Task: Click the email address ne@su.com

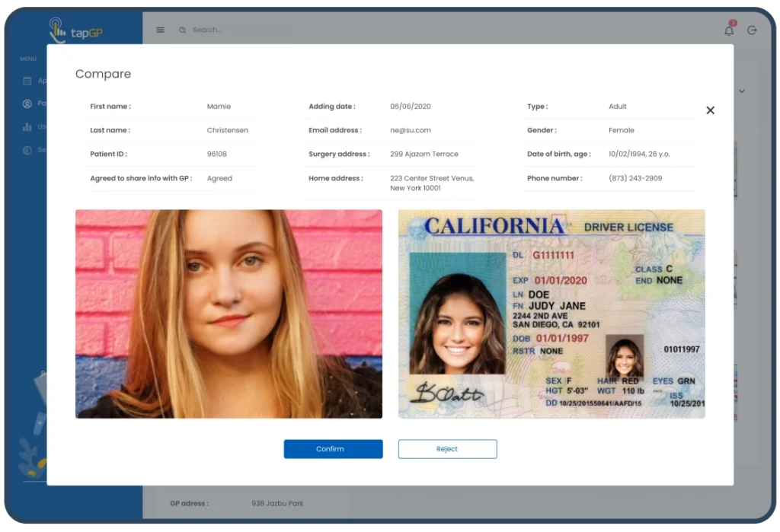Action: tap(410, 130)
